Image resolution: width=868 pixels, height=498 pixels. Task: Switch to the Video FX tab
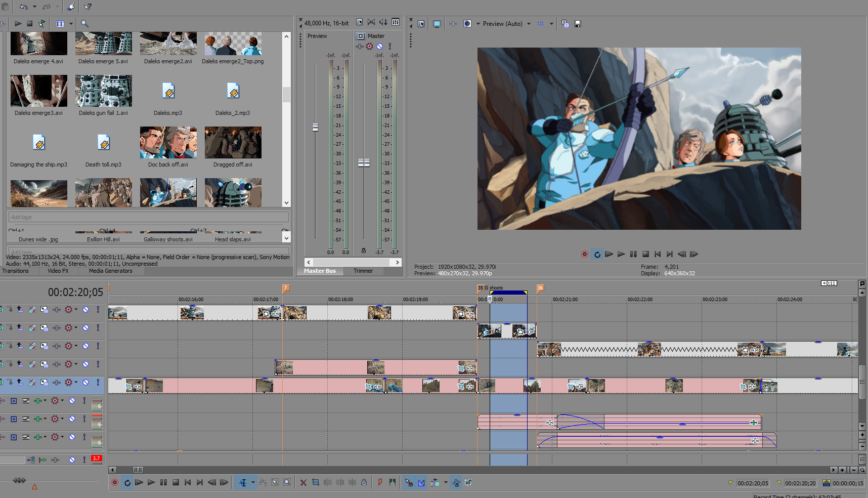[x=58, y=271]
